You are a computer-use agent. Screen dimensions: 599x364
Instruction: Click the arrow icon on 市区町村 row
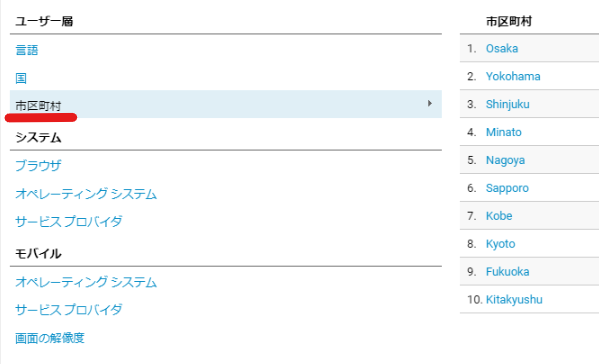pos(430,104)
